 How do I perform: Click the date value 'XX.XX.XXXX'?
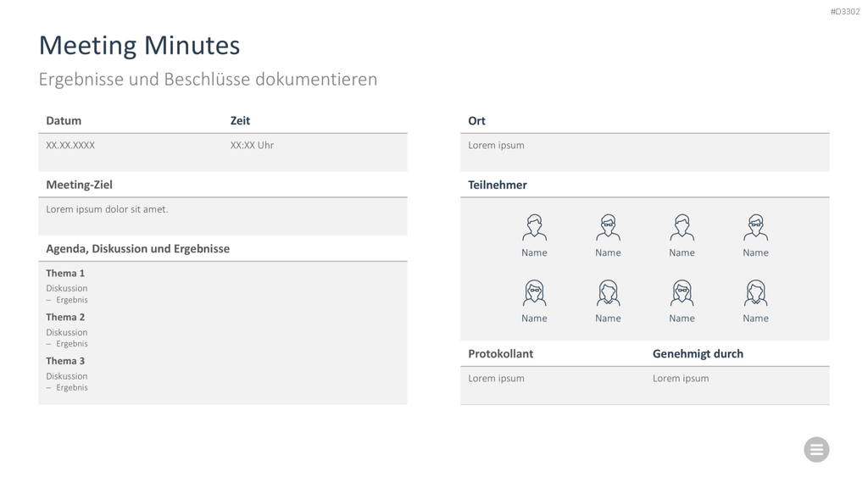[70, 145]
